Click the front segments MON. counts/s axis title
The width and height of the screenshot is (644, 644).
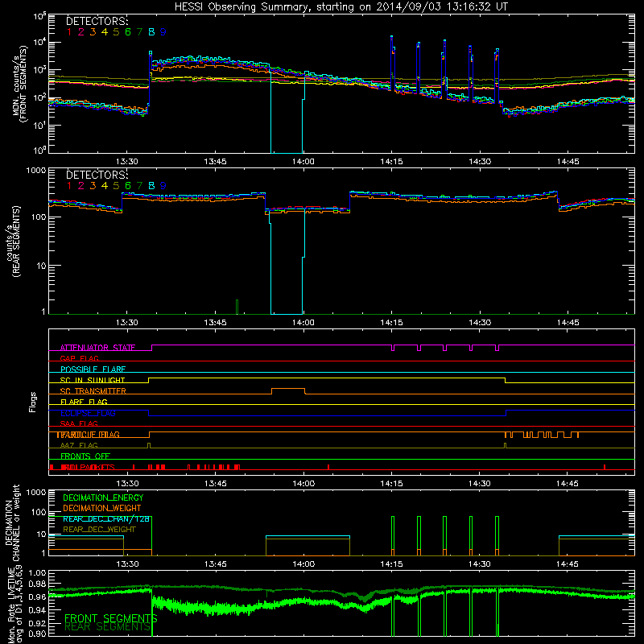[x=19, y=85]
